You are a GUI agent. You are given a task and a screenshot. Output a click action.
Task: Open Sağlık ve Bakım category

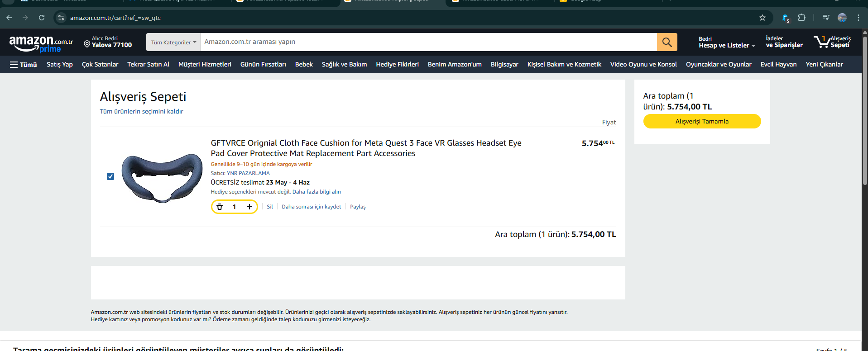point(344,65)
